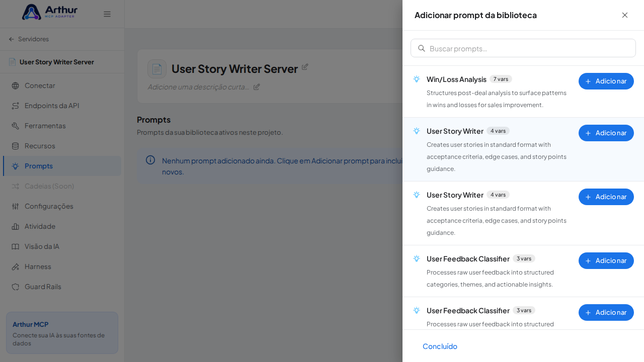Image resolution: width=644 pixels, height=362 pixels.
Task: Click the description placeholder text
Action: coord(199,86)
